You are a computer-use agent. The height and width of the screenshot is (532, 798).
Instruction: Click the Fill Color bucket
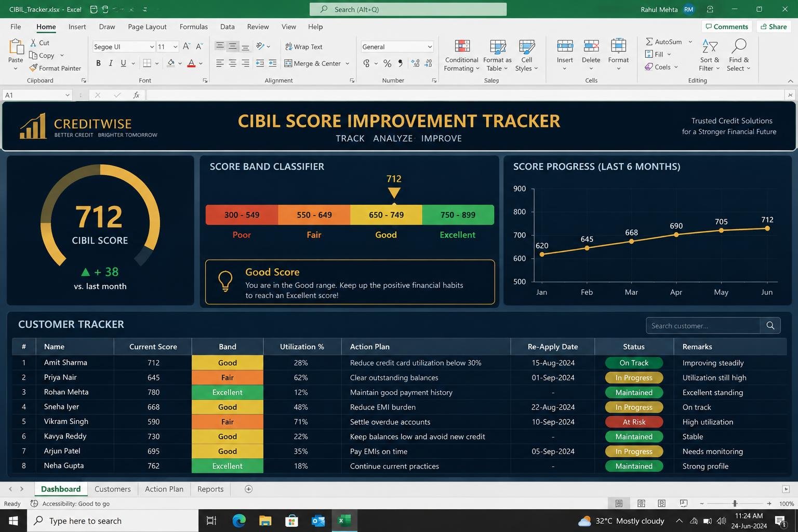point(171,63)
